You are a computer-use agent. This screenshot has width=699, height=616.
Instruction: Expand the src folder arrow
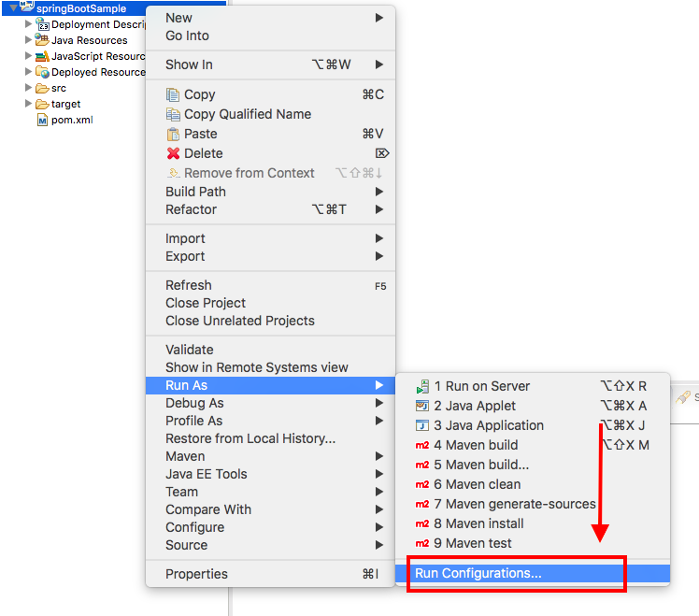[28, 88]
